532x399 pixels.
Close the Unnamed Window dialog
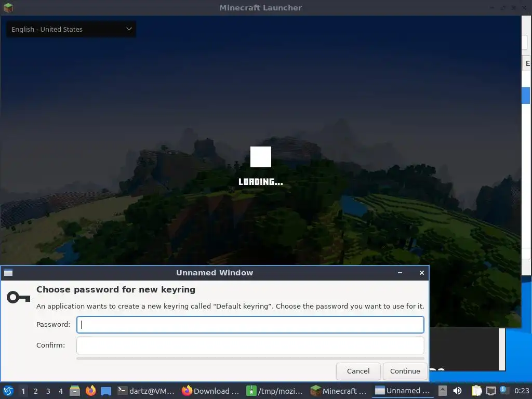(x=422, y=273)
